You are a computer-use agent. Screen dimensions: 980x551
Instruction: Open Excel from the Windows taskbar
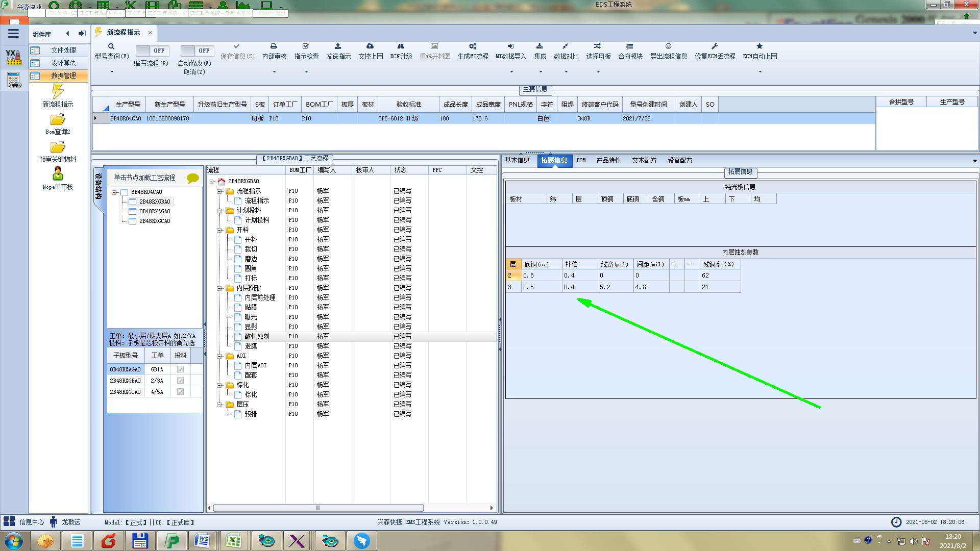pyautogui.click(x=233, y=541)
